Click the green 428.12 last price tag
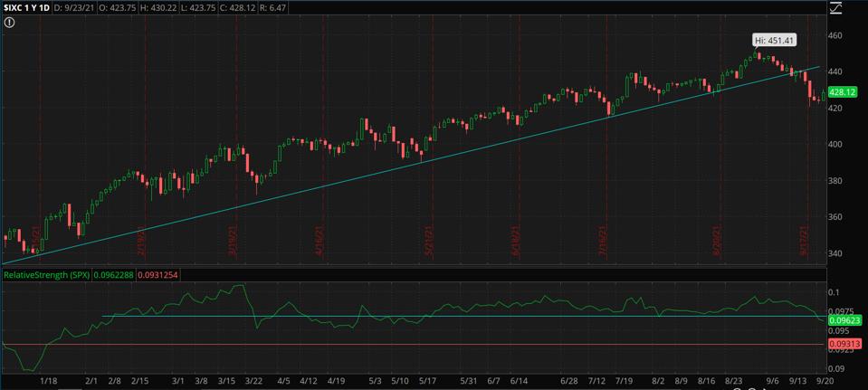Screen dimensions: 868x390 843,92
